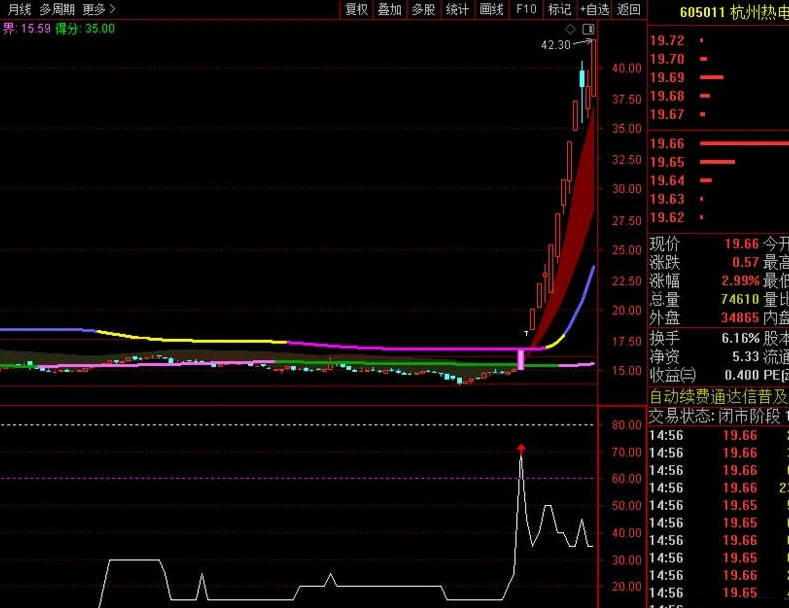Click the 换手 turnover value 6.16%
789x608 pixels.
(740, 338)
